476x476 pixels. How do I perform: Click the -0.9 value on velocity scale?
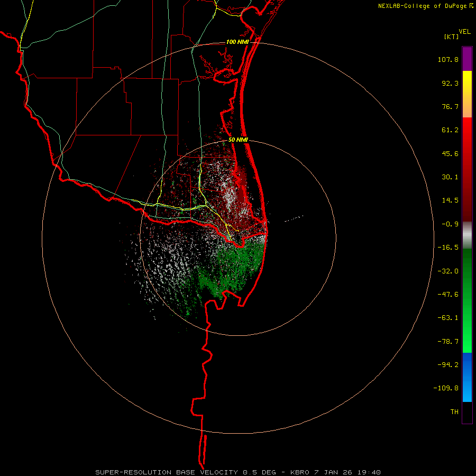(x=450, y=224)
